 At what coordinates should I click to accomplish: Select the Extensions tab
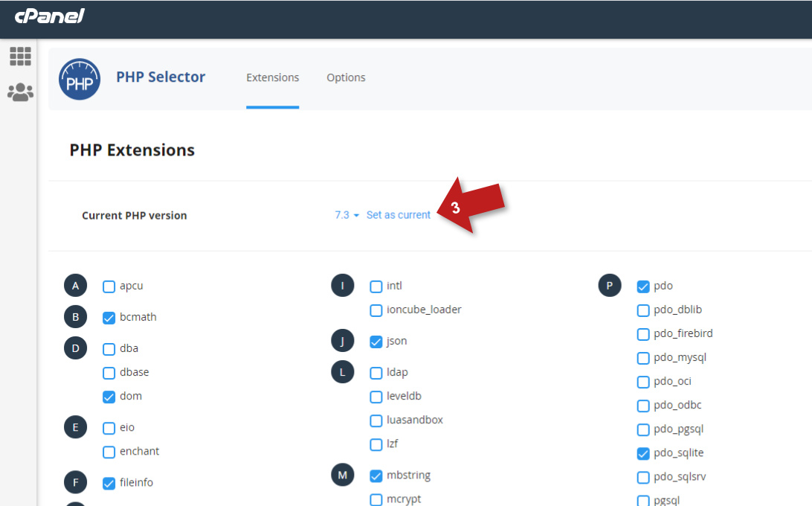(x=272, y=77)
